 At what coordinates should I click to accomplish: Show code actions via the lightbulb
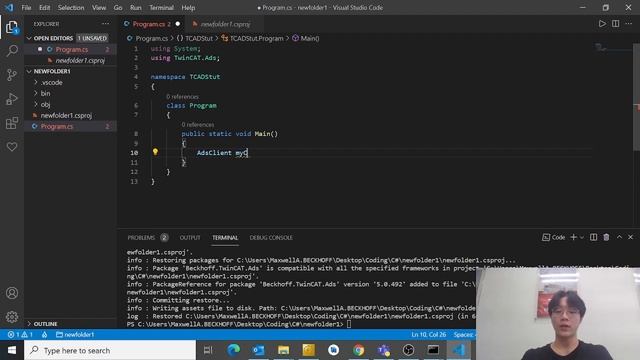pos(155,152)
